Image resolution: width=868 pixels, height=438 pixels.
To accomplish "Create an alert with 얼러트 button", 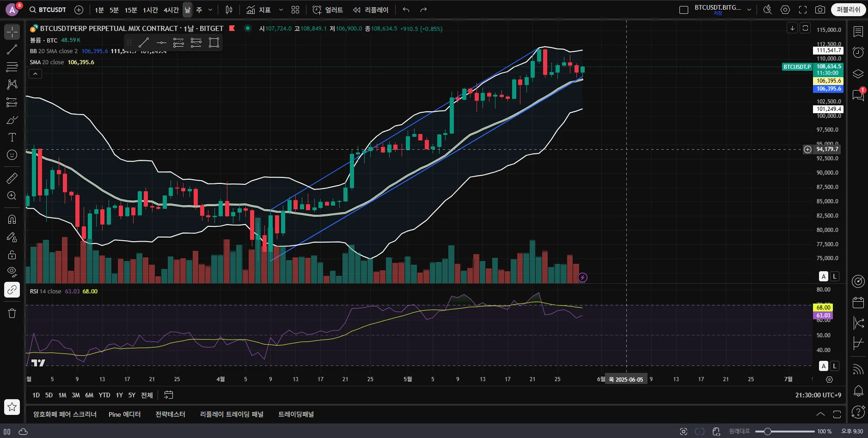I will [328, 10].
